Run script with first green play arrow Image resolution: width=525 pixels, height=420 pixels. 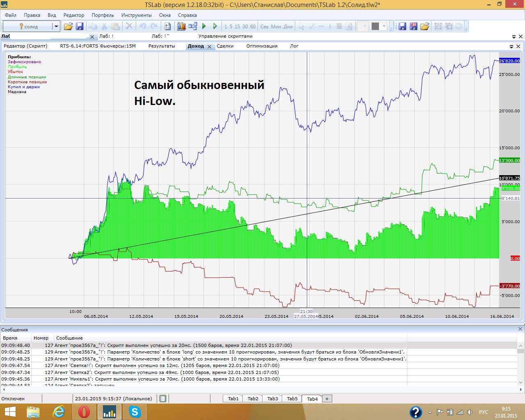coord(204,26)
